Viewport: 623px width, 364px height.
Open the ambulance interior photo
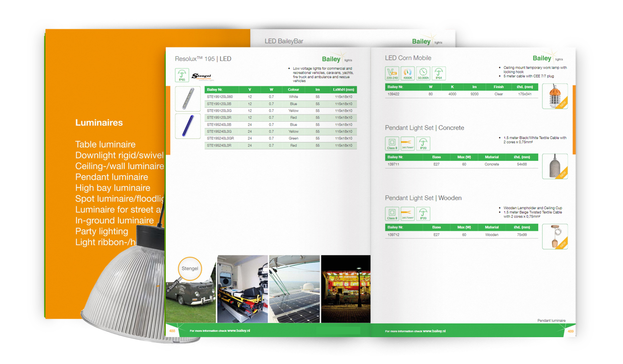[x=242, y=289]
